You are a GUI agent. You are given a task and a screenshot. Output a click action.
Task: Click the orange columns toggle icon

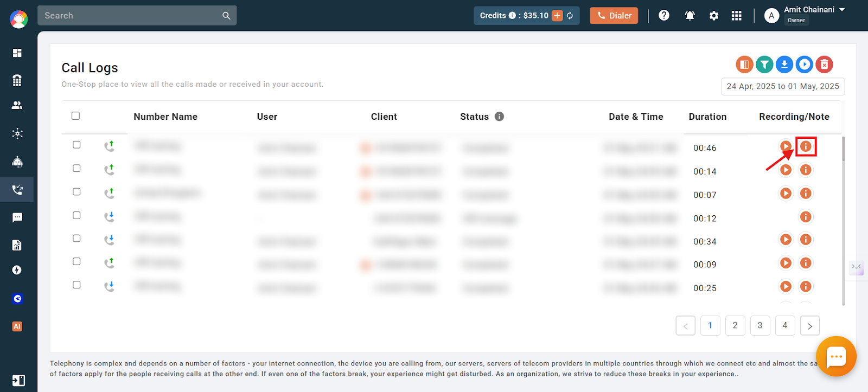[x=744, y=65]
